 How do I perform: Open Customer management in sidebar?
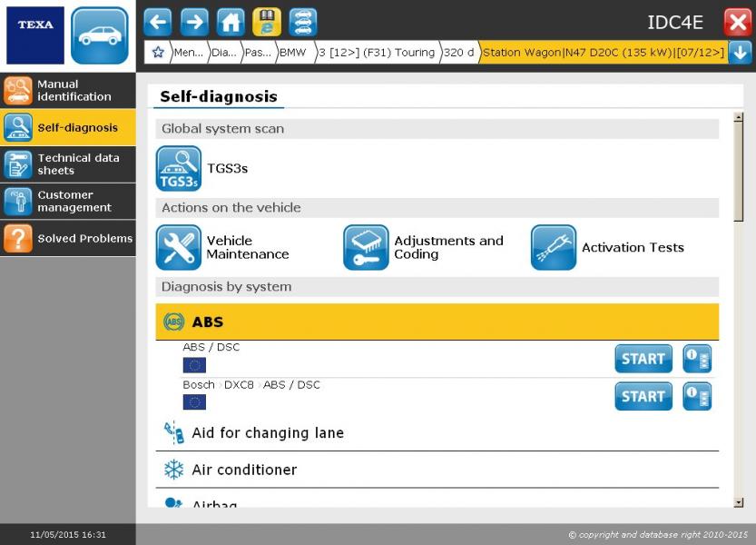[68, 202]
